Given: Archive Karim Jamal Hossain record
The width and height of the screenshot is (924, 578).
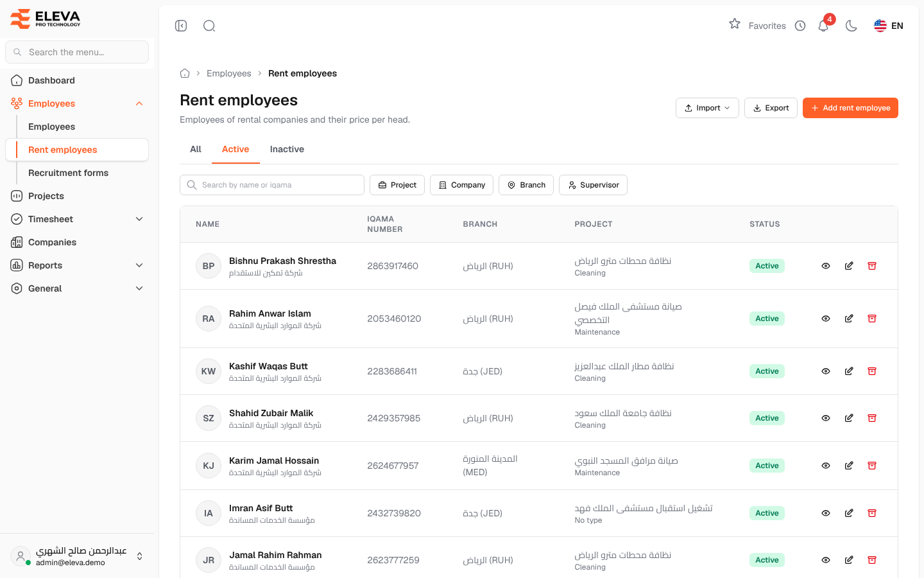Looking at the screenshot, I should pos(872,466).
